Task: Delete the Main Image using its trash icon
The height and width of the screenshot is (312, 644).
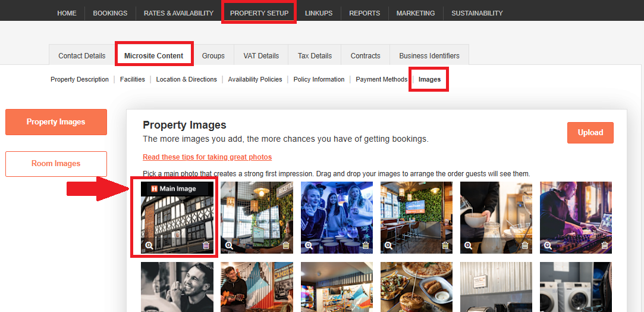Action: (206, 245)
